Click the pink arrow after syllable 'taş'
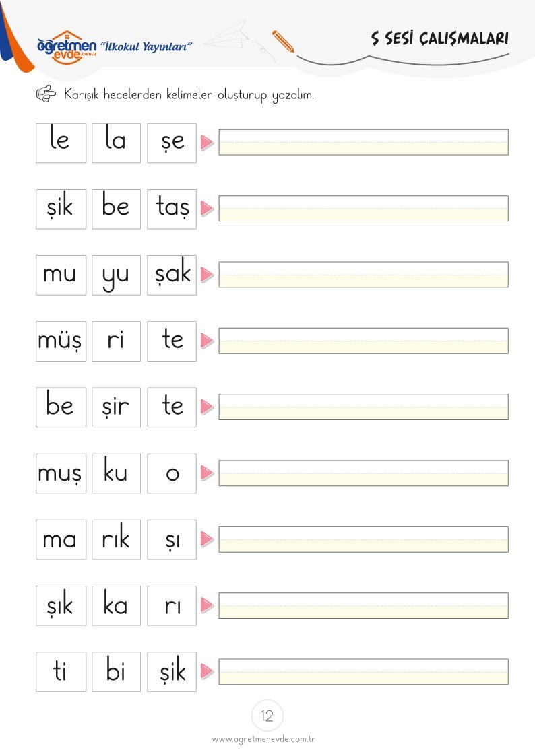The width and height of the screenshot is (535, 756). [x=207, y=208]
